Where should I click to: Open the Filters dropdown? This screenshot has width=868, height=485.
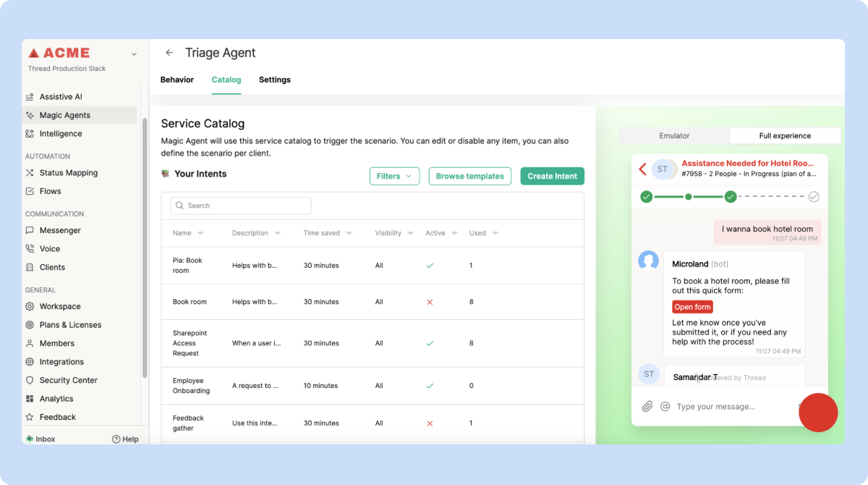[394, 176]
